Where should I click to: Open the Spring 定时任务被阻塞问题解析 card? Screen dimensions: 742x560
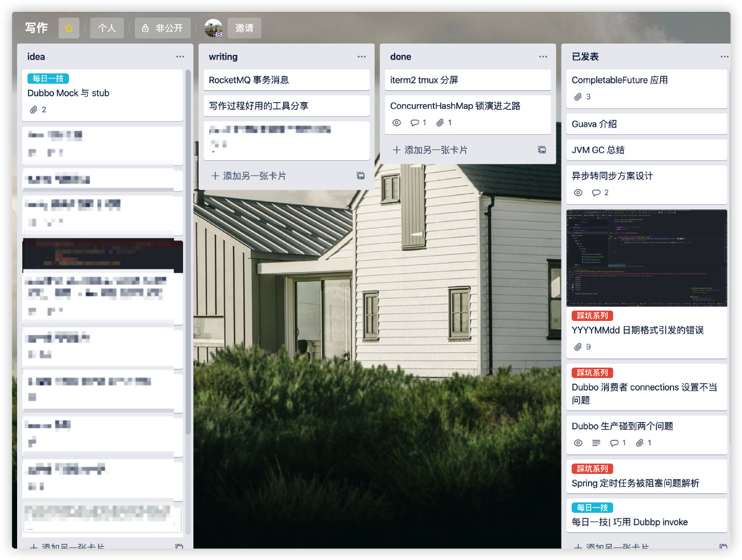[647, 477]
